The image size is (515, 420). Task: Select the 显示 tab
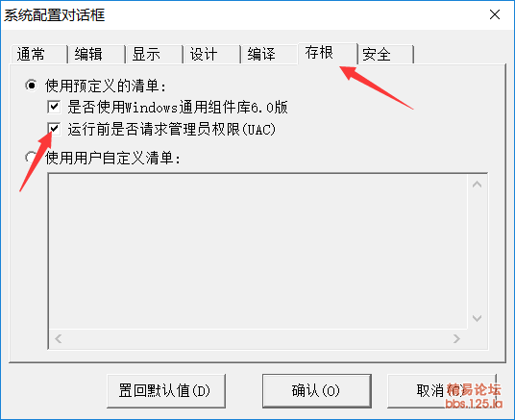coord(155,54)
